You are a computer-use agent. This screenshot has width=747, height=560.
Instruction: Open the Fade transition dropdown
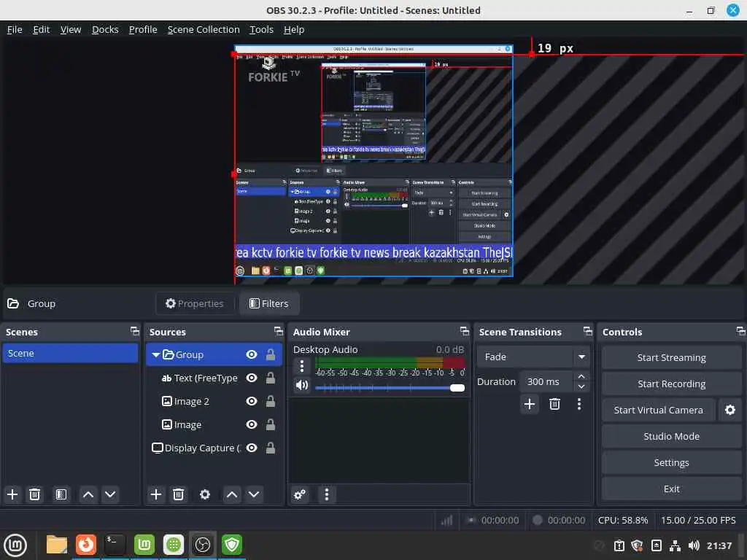coord(533,357)
